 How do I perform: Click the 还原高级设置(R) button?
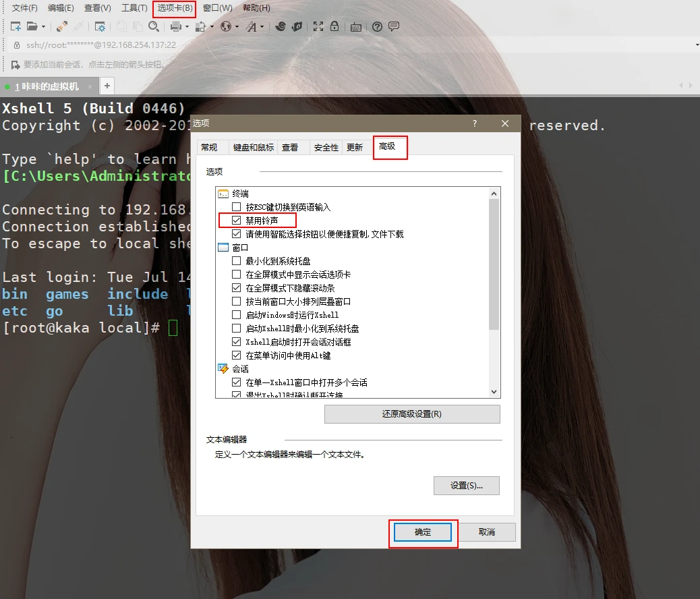click(x=412, y=413)
